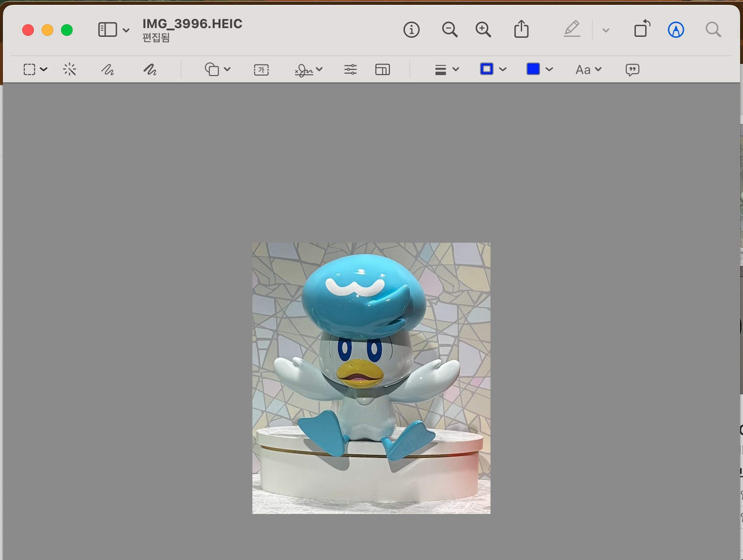The height and width of the screenshot is (560, 743).
Task: Activate the Instant Alpha wand
Action: (x=70, y=70)
